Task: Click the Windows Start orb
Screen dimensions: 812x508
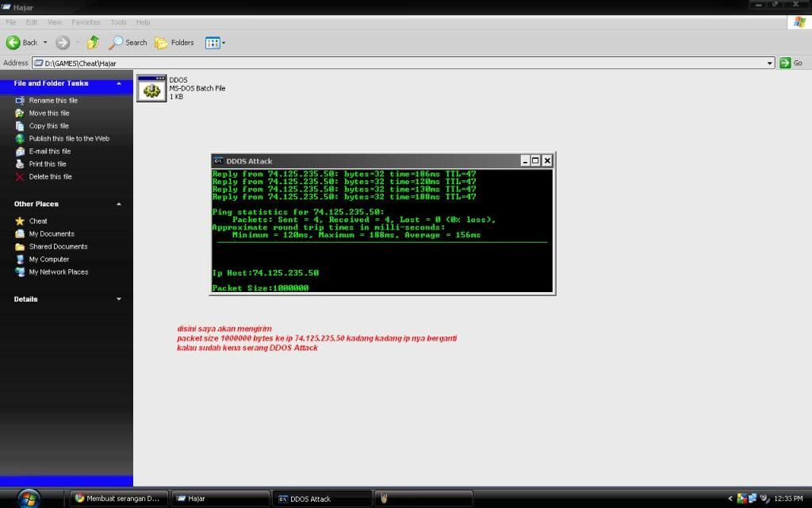Action: click(x=29, y=498)
